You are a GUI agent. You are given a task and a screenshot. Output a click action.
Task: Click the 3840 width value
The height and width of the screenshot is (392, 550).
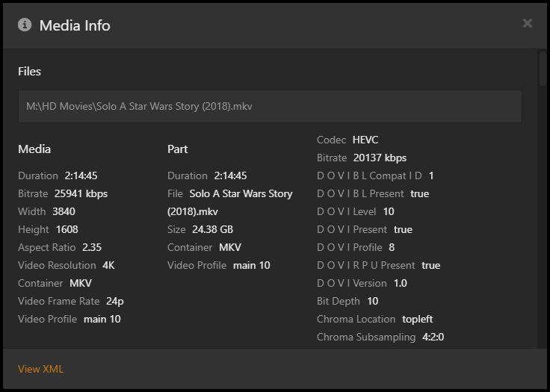(x=64, y=211)
